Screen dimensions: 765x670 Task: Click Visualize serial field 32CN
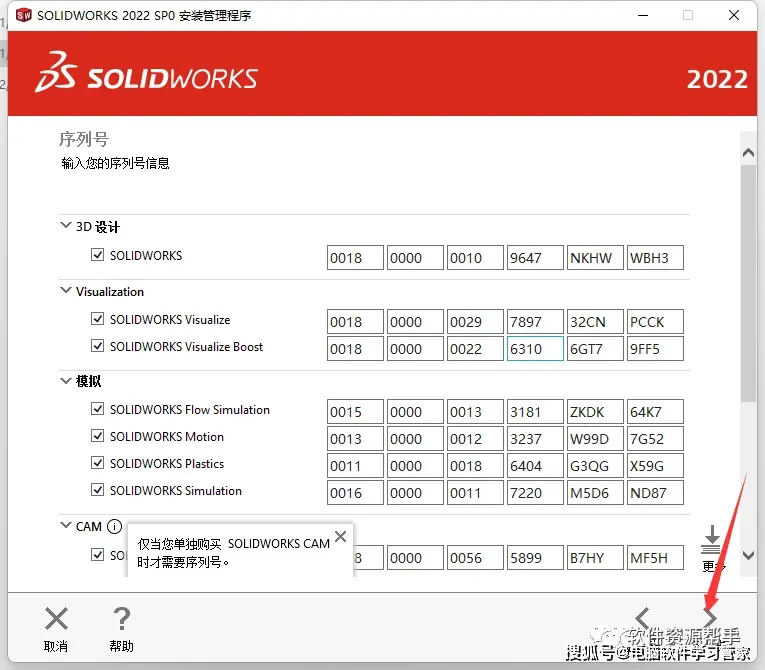[595, 322]
